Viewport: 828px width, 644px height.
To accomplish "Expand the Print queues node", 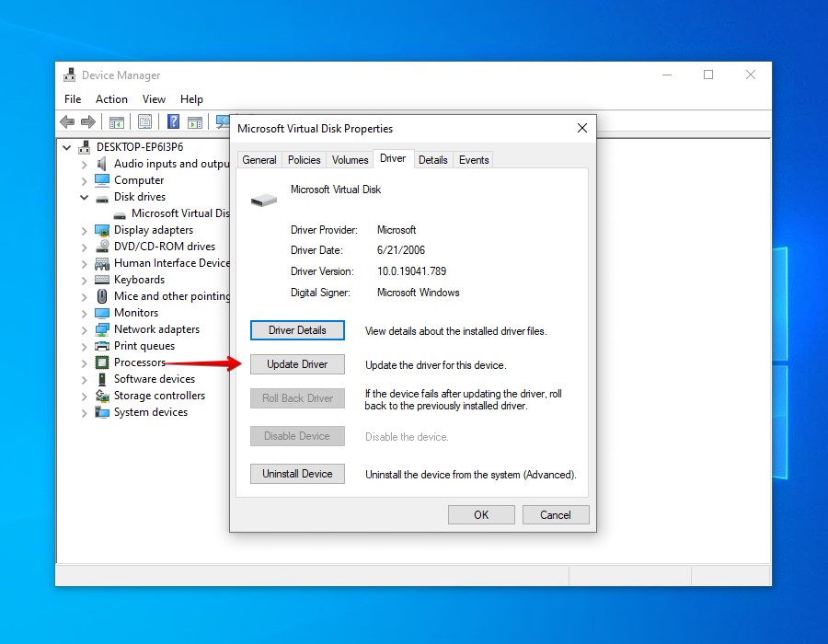I will coord(84,347).
